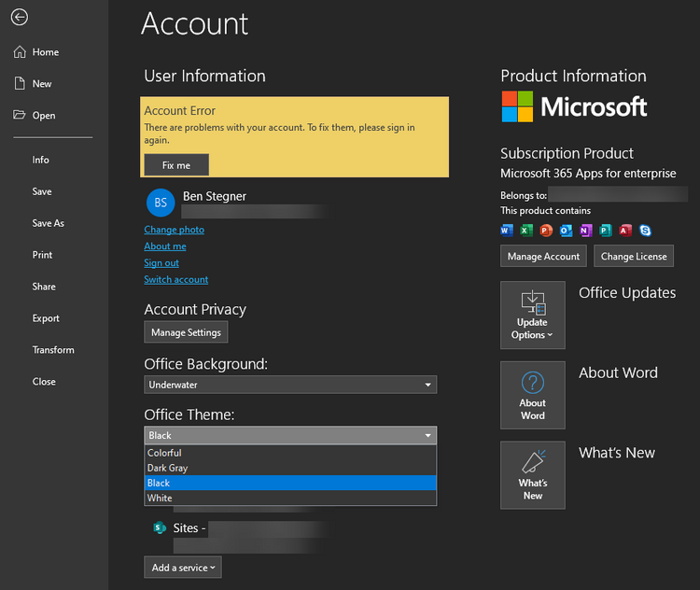Click the Excel app icon
Viewport: 700px width, 590px height.
526,231
